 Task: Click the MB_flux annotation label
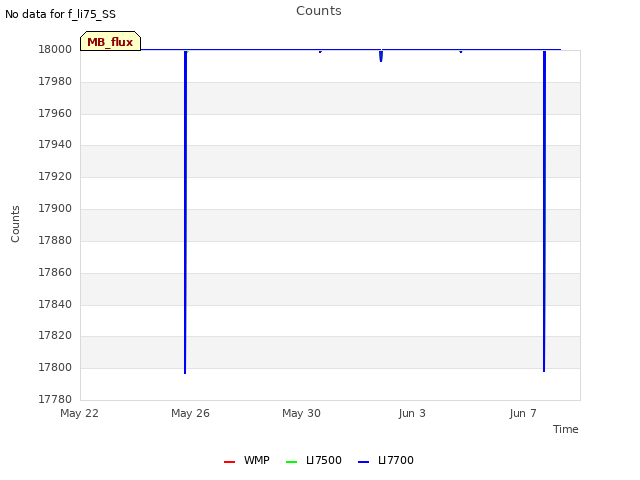tap(110, 42)
